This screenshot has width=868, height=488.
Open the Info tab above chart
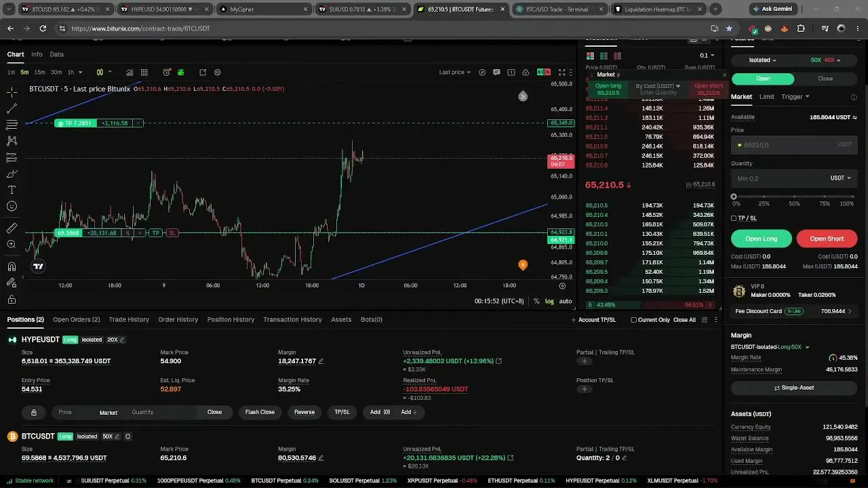click(37, 54)
